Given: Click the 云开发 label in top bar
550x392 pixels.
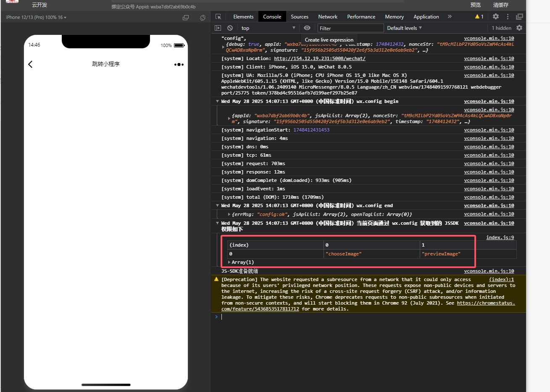Looking at the screenshot, I should pyautogui.click(x=39, y=5).
